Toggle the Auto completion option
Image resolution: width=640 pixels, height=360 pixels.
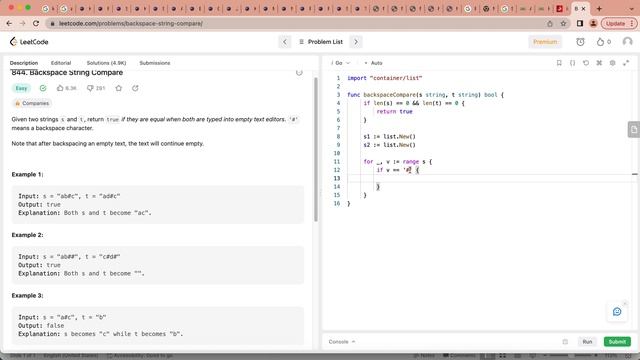click(x=373, y=63)
